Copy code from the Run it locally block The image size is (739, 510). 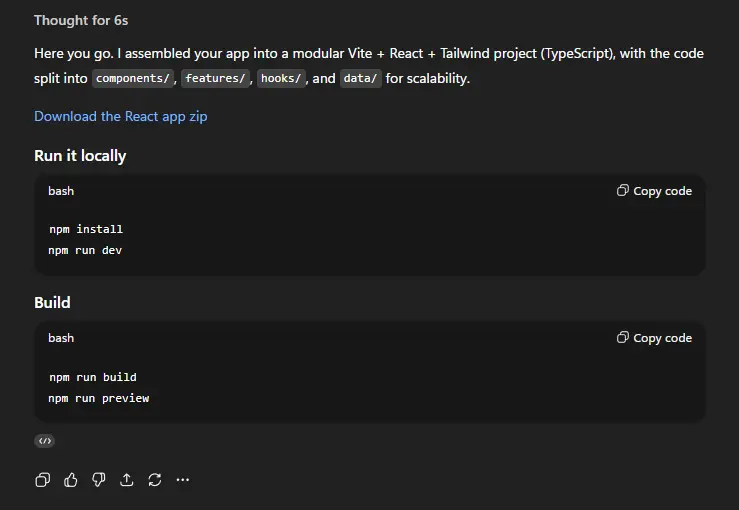654,191
